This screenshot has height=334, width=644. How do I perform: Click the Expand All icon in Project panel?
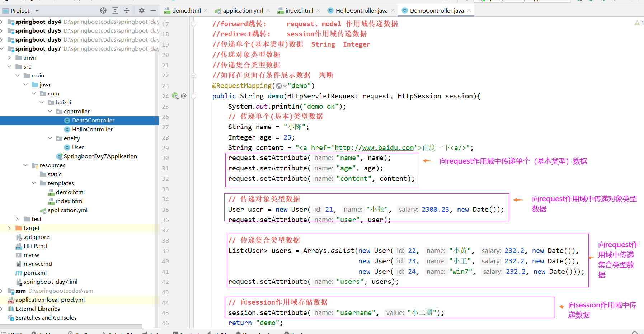[115, 10]
